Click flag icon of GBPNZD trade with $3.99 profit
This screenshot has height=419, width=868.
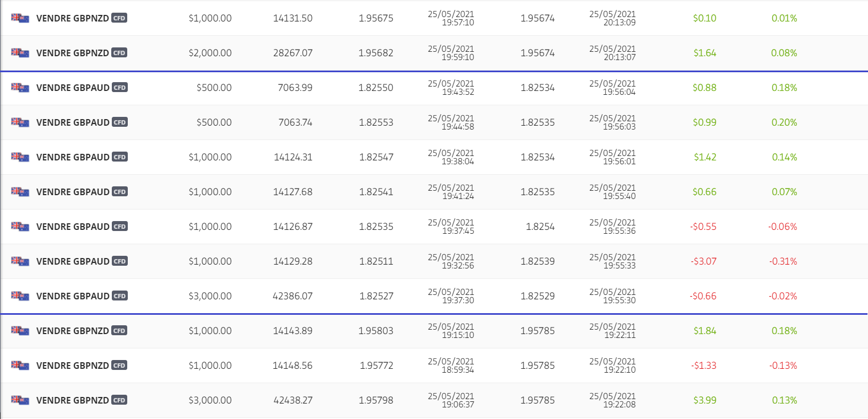[20, 400]
